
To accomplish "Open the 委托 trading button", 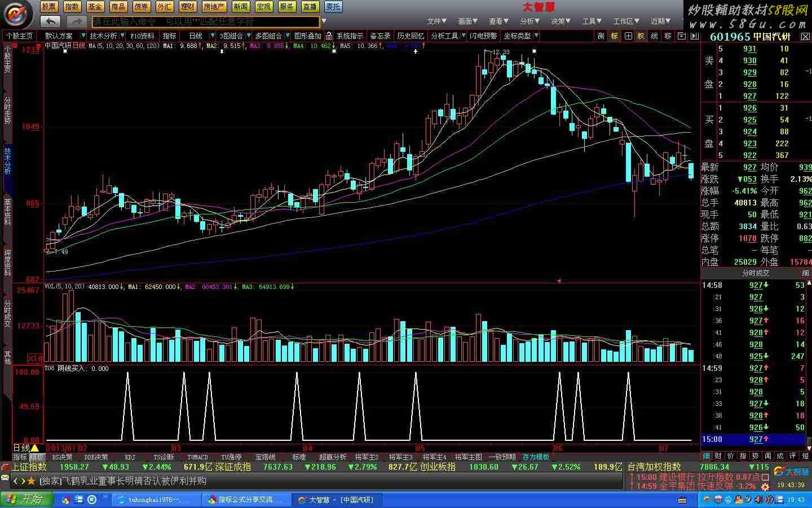I will (x=333, y=7).
